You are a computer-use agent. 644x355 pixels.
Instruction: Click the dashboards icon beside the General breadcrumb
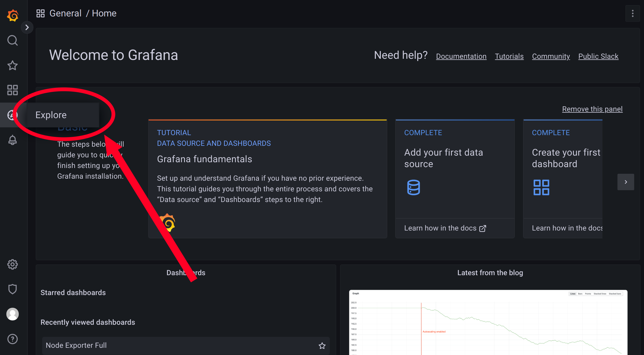pyautogui.click(x=40, y=13)
